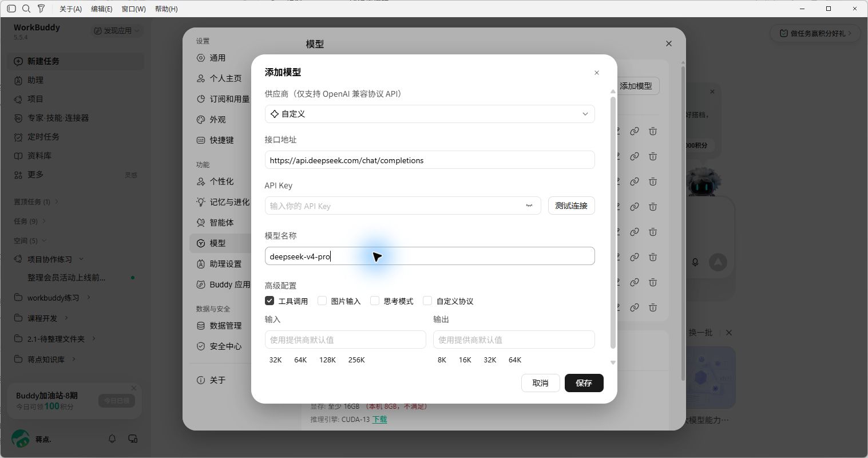Open 新建任务 in the sidebar
Viewport: 868px width, 458px height.
pos(76,61)
